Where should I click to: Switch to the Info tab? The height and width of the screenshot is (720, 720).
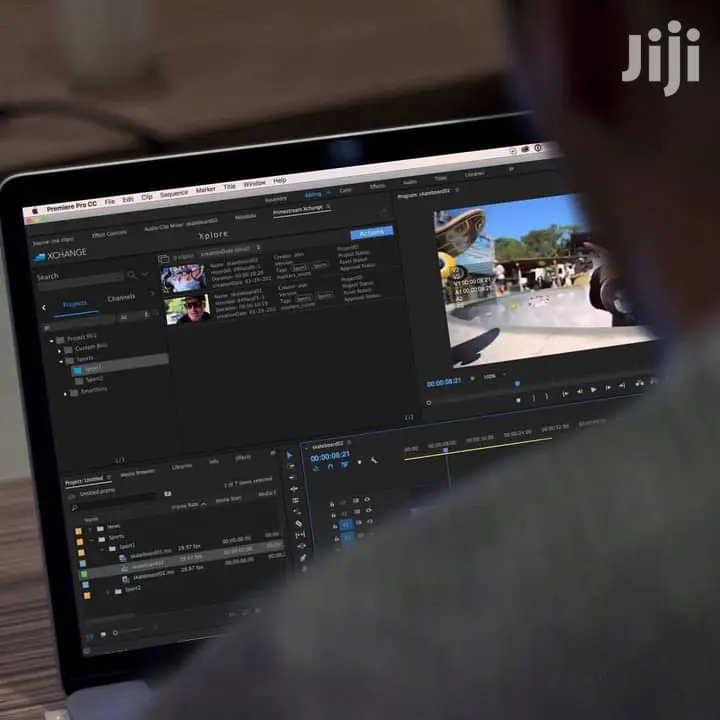coord(214,461)
